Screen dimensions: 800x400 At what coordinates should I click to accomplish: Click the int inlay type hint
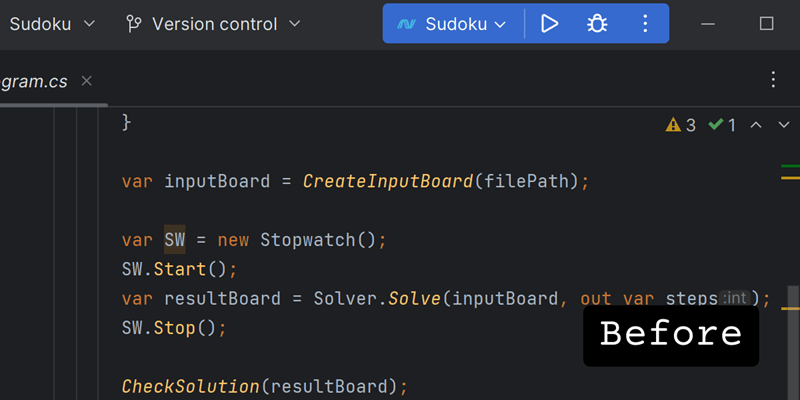736,298
